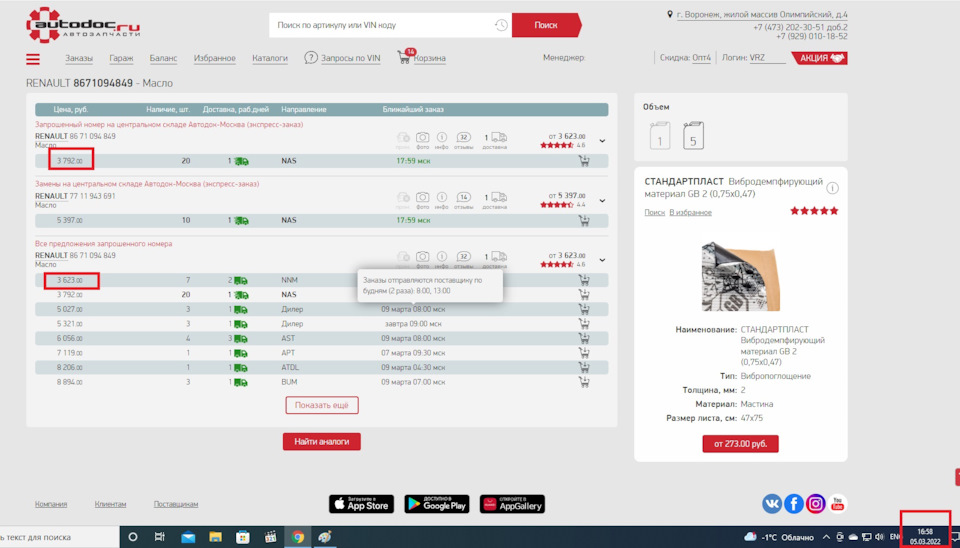Click the Найти аналоги button
Screen dimensions: 960x548
tap(321, 441)
